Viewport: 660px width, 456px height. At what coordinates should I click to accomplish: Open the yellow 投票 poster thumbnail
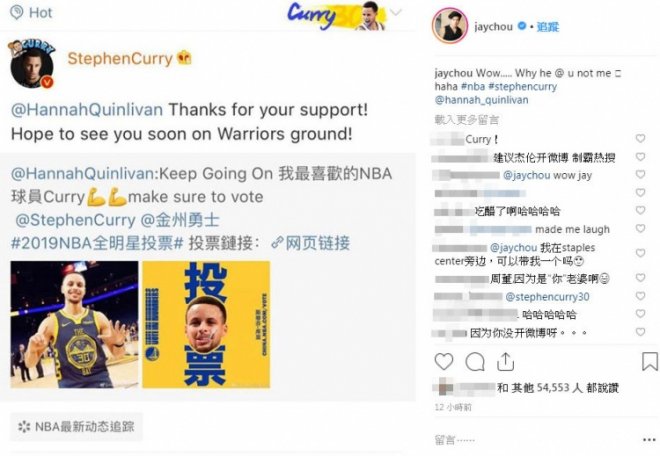point(206,324)
